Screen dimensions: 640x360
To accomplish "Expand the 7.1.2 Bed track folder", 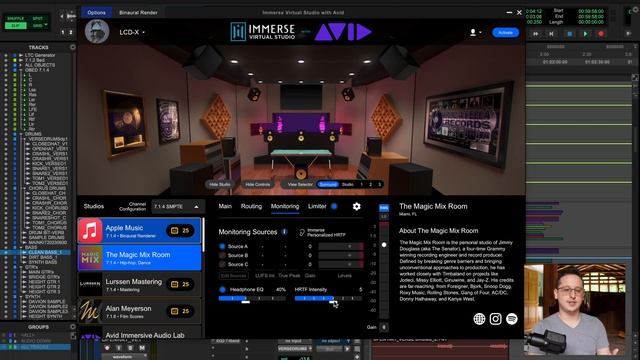I will [x=21, y=60].
